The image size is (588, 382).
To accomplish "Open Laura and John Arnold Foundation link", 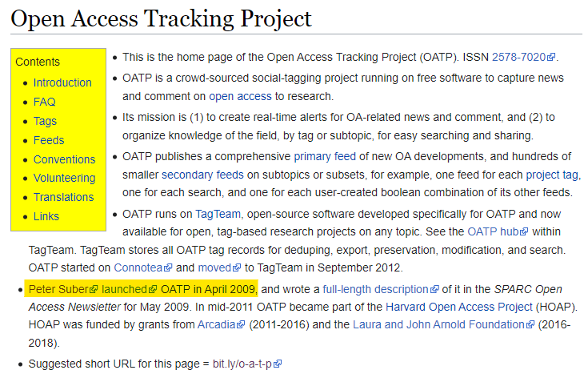I will click(438, 324).
